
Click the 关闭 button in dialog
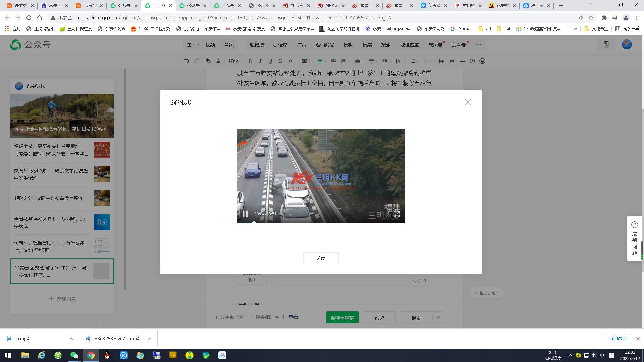point(321,258)
